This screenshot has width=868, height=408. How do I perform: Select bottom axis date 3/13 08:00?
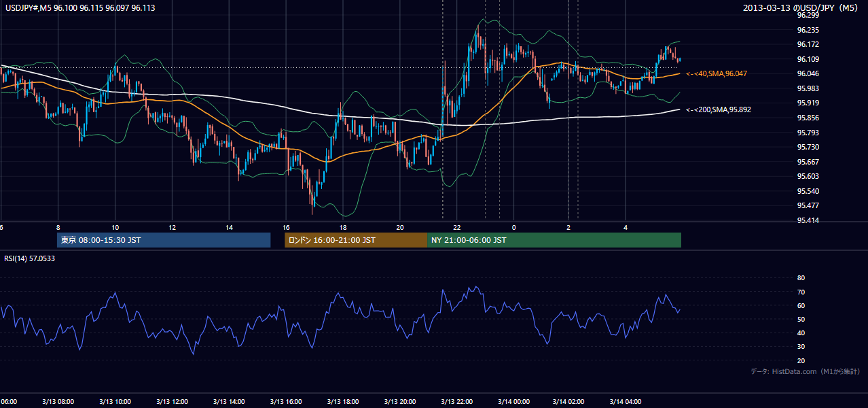tap(58, 402)
